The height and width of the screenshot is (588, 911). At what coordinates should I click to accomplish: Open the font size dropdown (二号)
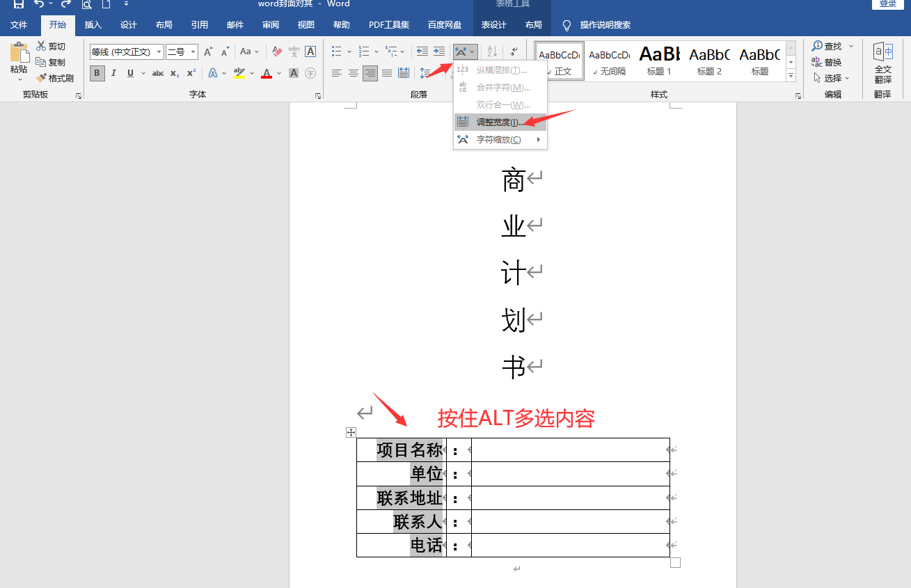(193, 51)
